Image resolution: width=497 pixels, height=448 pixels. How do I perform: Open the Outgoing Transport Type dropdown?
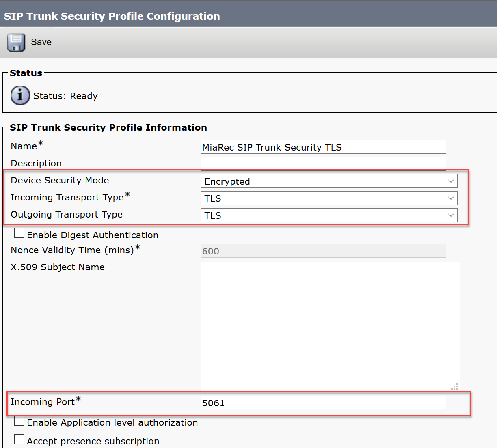pos(329,215)
